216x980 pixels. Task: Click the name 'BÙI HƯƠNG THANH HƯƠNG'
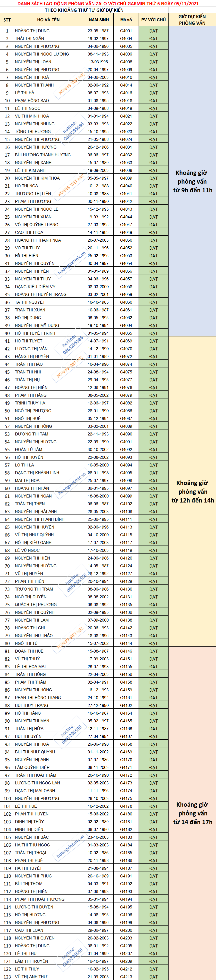43,155
